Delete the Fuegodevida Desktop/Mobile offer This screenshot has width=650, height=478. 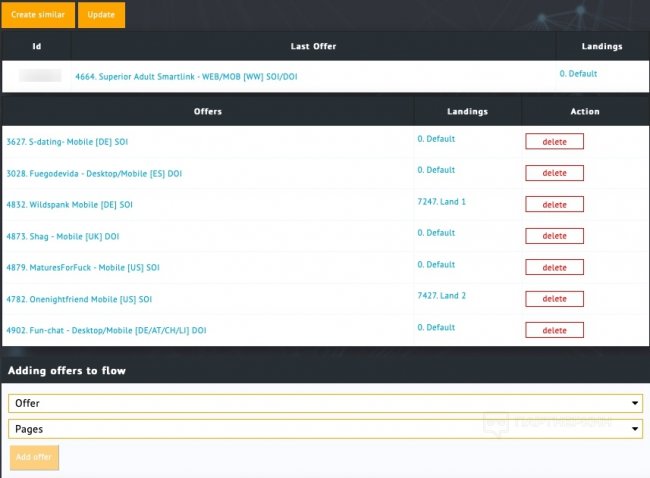[554, 173]
